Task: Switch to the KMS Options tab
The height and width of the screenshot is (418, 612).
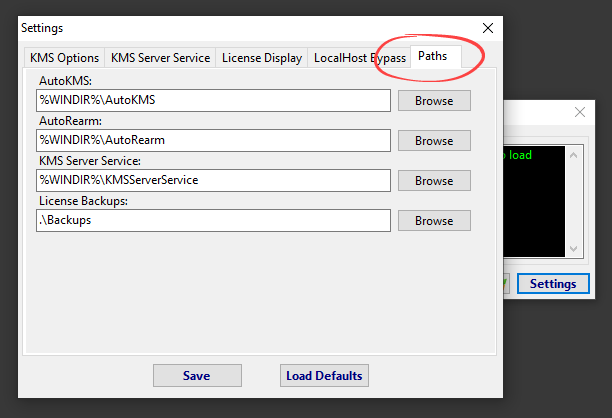Action: click(x=64, y=58)
